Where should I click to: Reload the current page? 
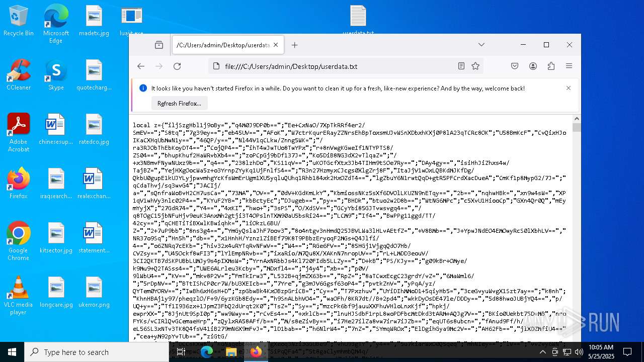coord(177,66)
